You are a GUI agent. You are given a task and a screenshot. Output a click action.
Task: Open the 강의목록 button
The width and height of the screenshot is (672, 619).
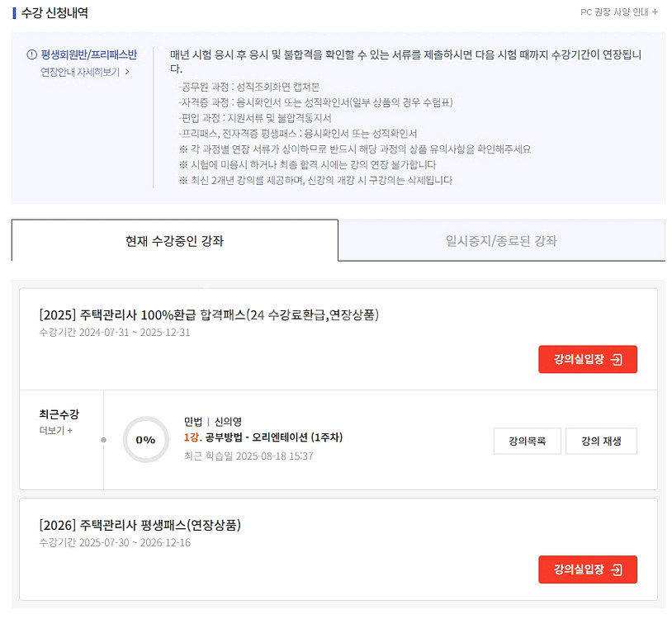(x=527, y=441)
